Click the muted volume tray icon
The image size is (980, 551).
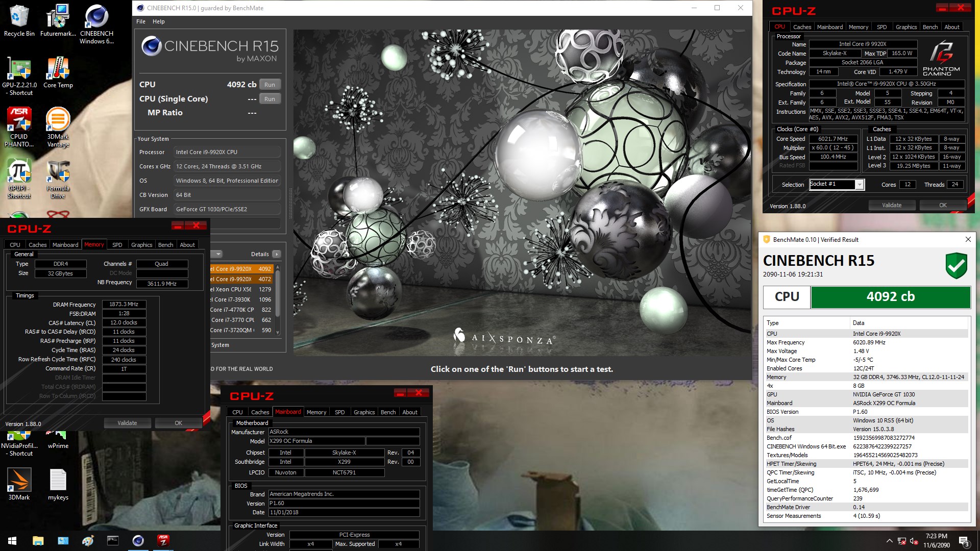(914, 541)
